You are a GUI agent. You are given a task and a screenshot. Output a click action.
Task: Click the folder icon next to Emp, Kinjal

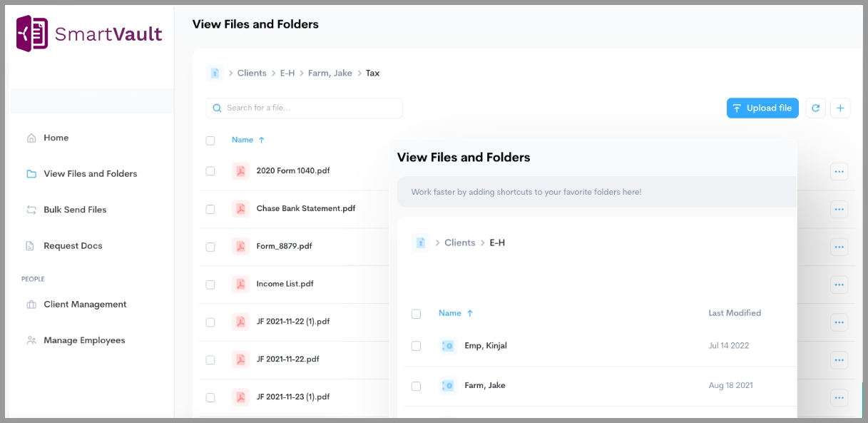click(448, 345)
